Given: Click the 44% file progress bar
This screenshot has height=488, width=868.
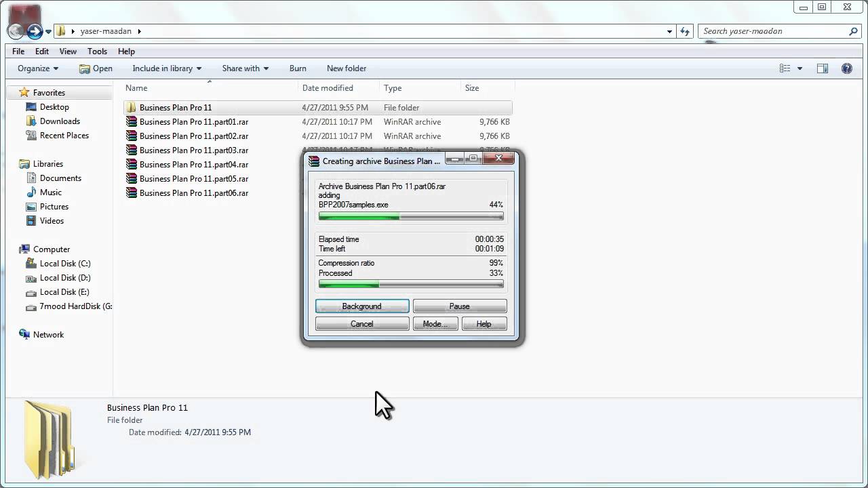Looking at the screenshot, I should click(411, 217).
